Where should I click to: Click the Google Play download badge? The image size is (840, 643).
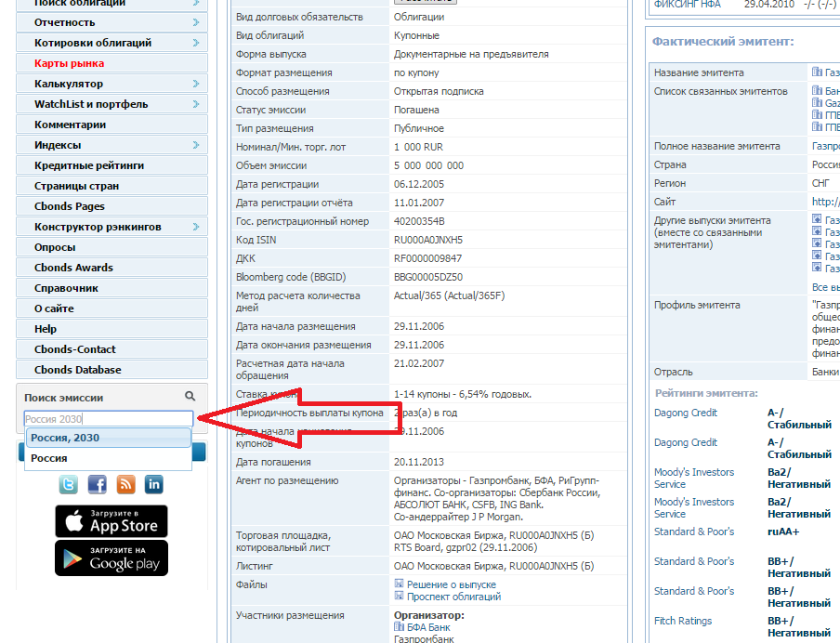pyautogui.click(x=112, y=558)
